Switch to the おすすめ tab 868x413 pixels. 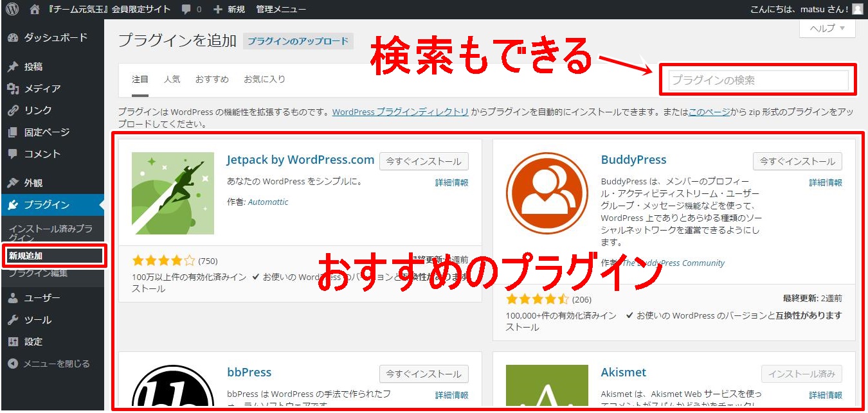coord(212,80)
